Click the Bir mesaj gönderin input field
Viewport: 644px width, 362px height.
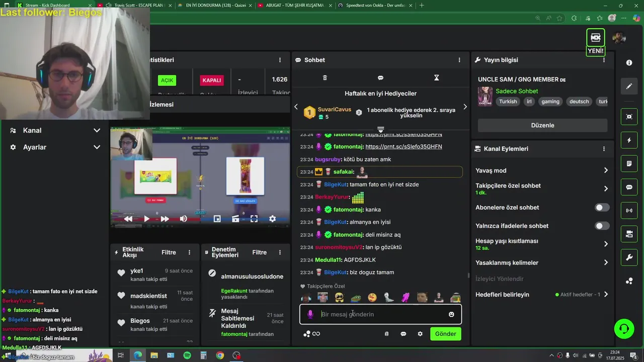380,314
